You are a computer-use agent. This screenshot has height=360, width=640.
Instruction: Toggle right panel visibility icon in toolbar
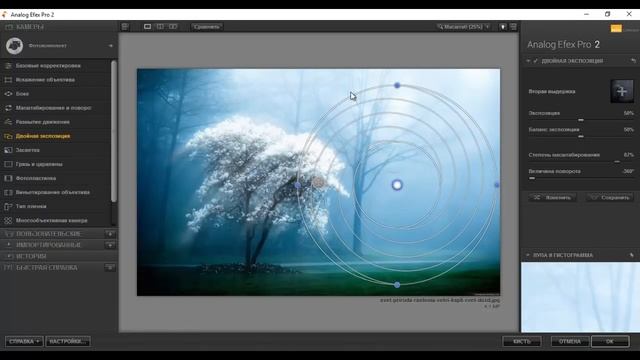[513, 27]
